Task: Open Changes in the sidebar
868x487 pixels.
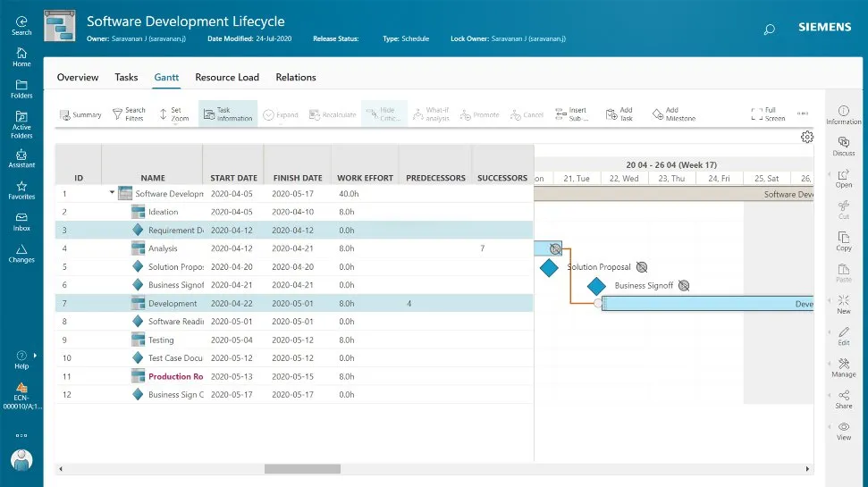Action: coord(21,253)
